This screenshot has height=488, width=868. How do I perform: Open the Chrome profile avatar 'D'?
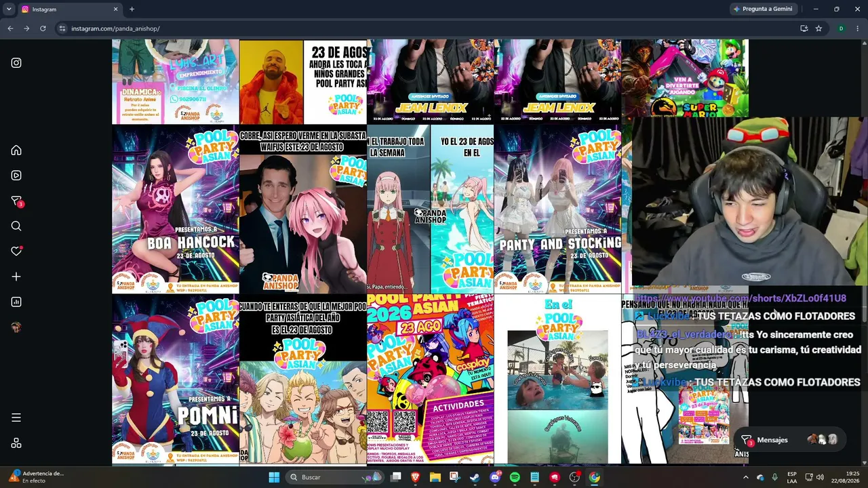click(x=841, y=28)
